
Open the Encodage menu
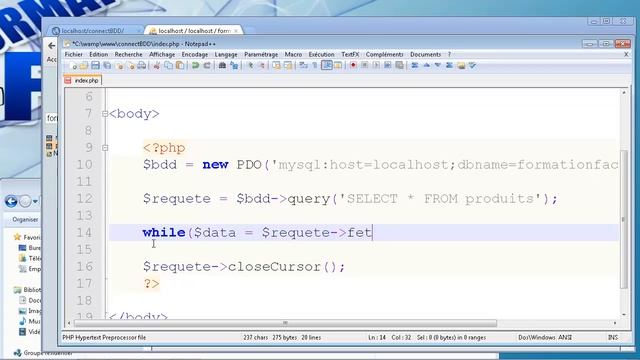pos(195,54)
